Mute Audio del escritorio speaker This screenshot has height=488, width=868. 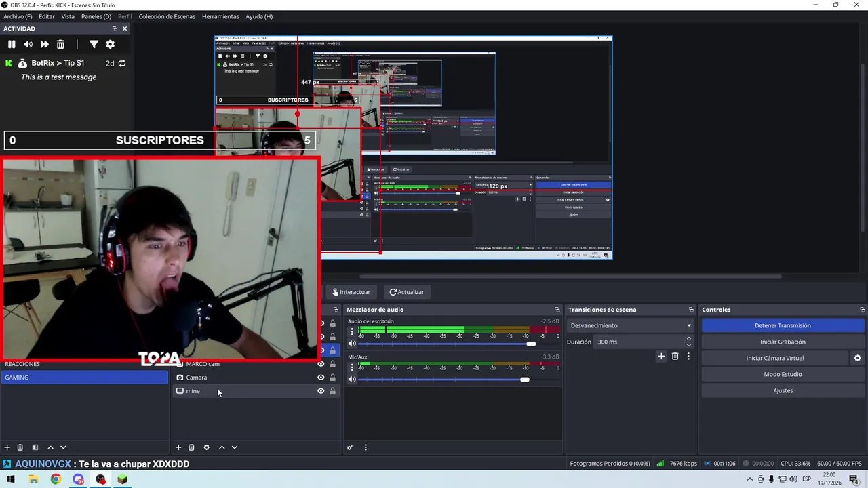click(x=352, y=344)
